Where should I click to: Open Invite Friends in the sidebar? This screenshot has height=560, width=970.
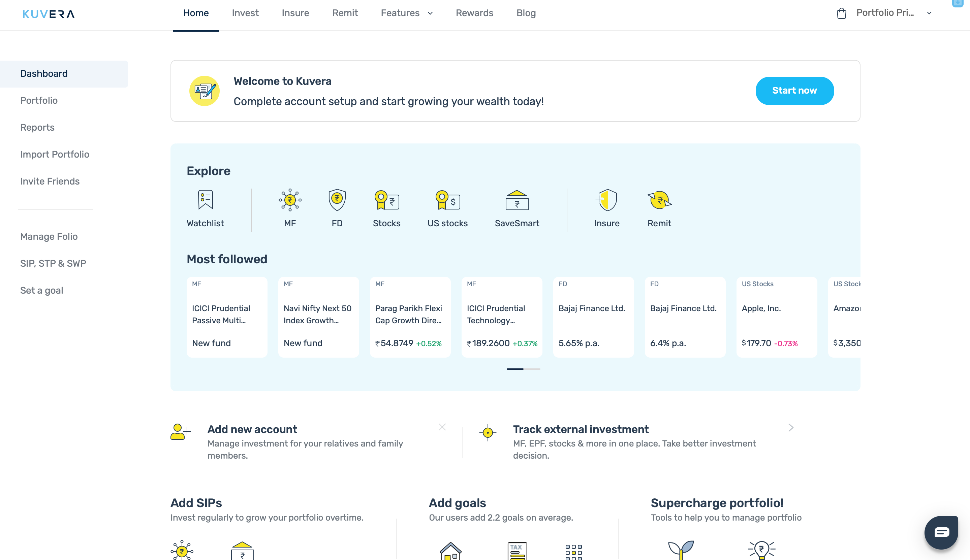point(50,182)
